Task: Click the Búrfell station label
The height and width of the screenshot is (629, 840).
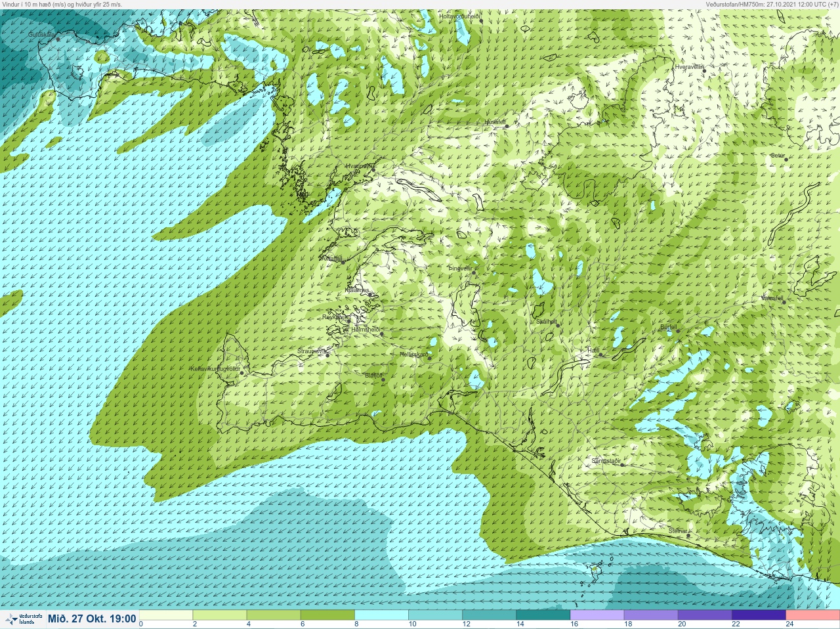Action: click(x=668, y=326)
